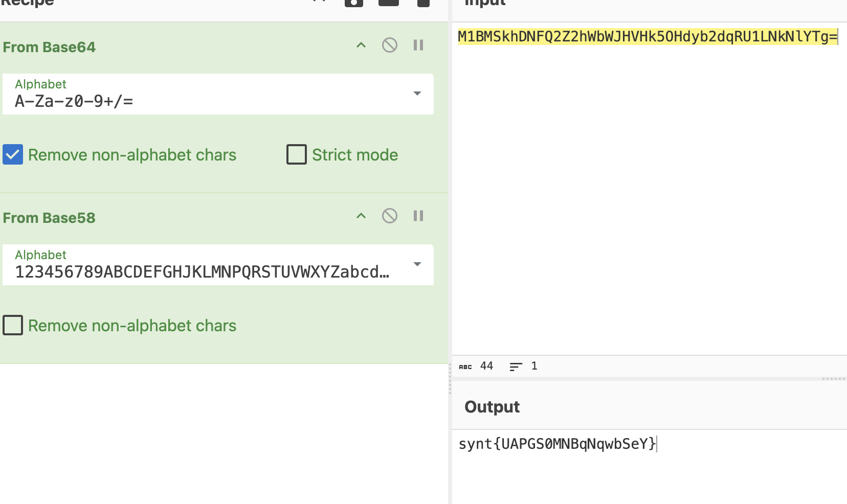Uncheck Base64 Remove non-alphabet chars
Image resolution: width=847 pixels, height=504 pixels.
[x=13, y=154]
